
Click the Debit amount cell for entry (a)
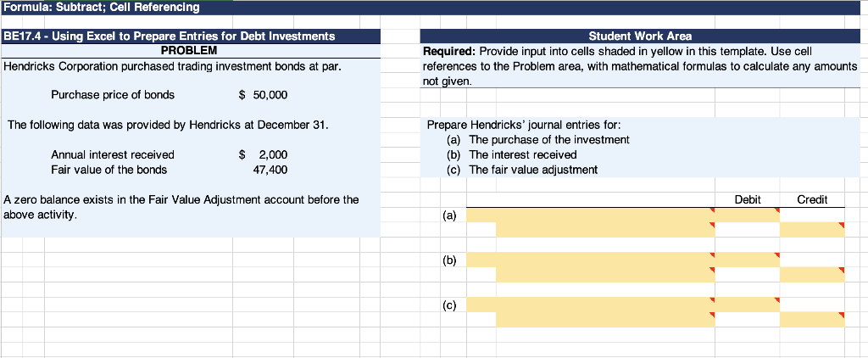point(747,215)
